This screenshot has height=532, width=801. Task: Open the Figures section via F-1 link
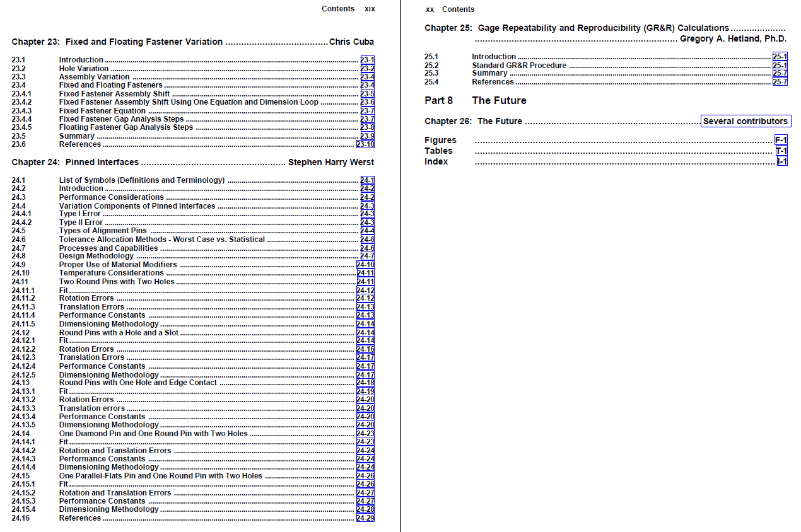tap(781, 140)
